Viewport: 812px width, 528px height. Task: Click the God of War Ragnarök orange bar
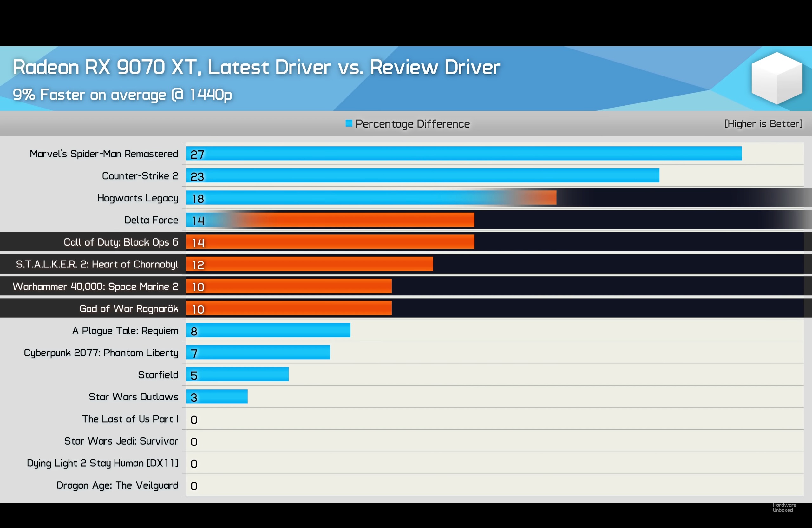[x=289, y=308]
